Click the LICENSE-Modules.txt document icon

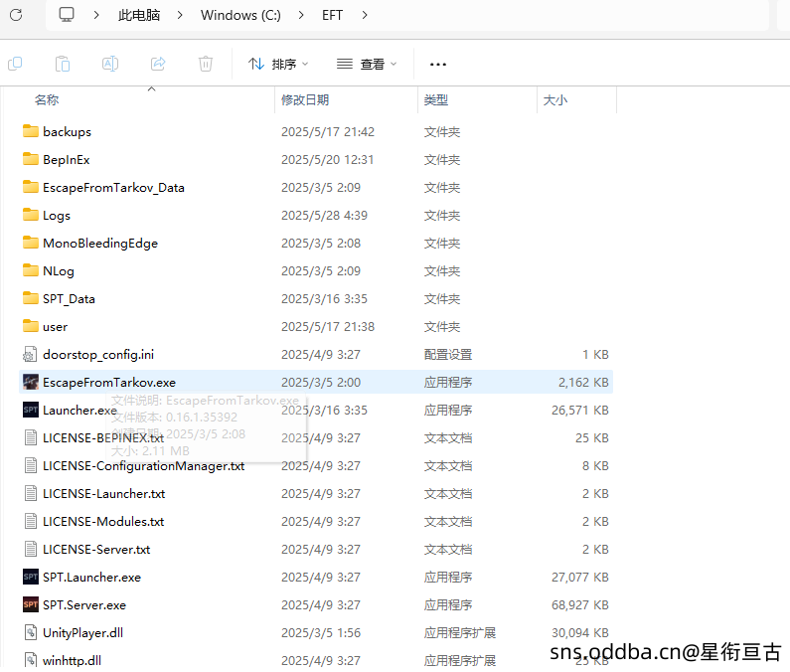click(31, 521)
